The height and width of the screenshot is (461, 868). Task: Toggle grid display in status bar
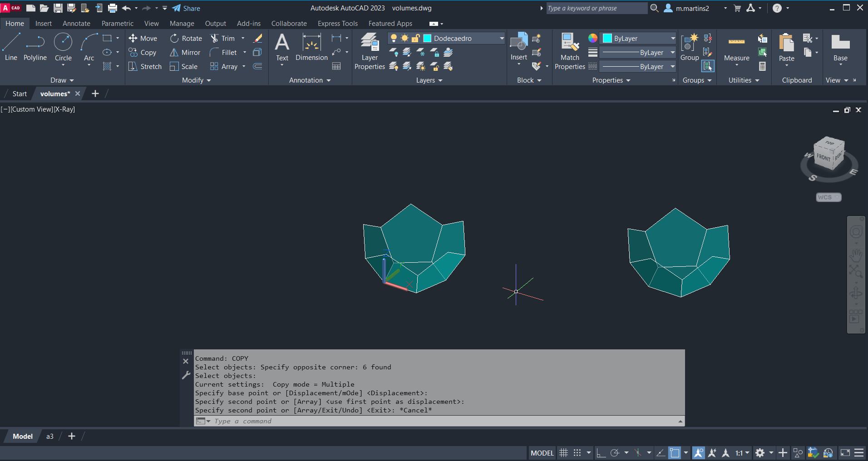point(563,453)
